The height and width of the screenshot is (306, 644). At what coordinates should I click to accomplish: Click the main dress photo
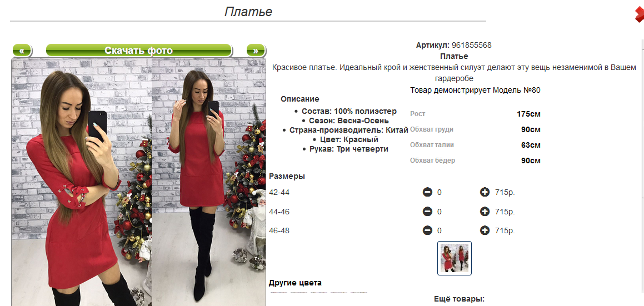pyautogui.click(x=139, y=182)
